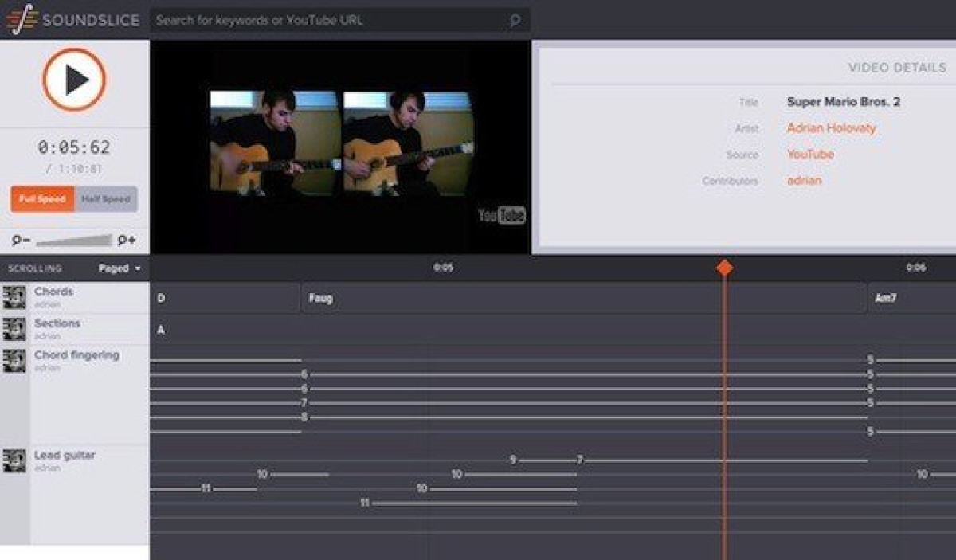
Task: Click the zoom in magnifier icon
Action: pos(127,240)
